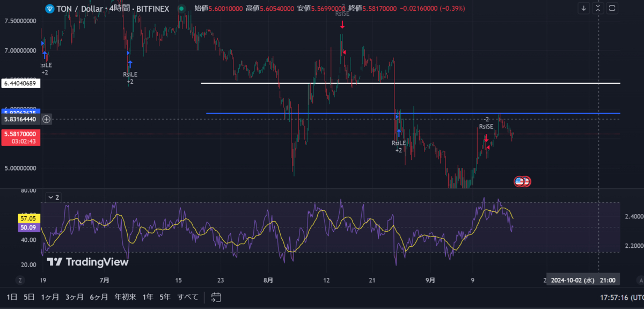Select the 5年 time range

(165, 297)
